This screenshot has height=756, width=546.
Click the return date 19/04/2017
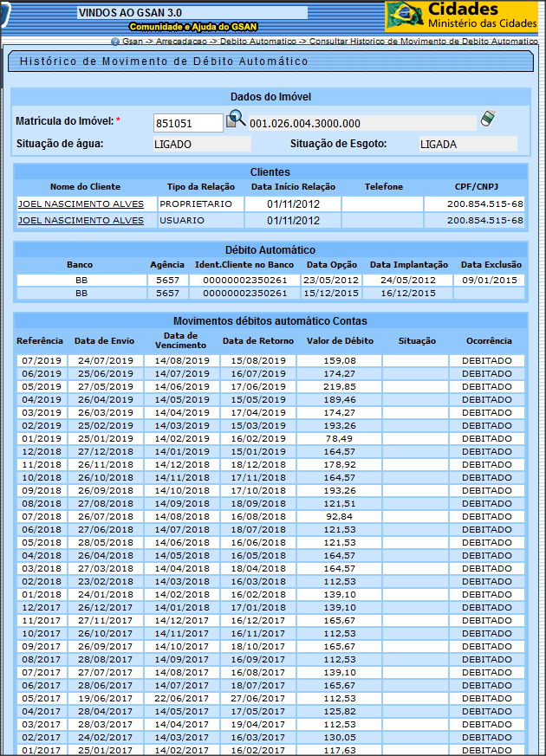click(x=258, y=725)
